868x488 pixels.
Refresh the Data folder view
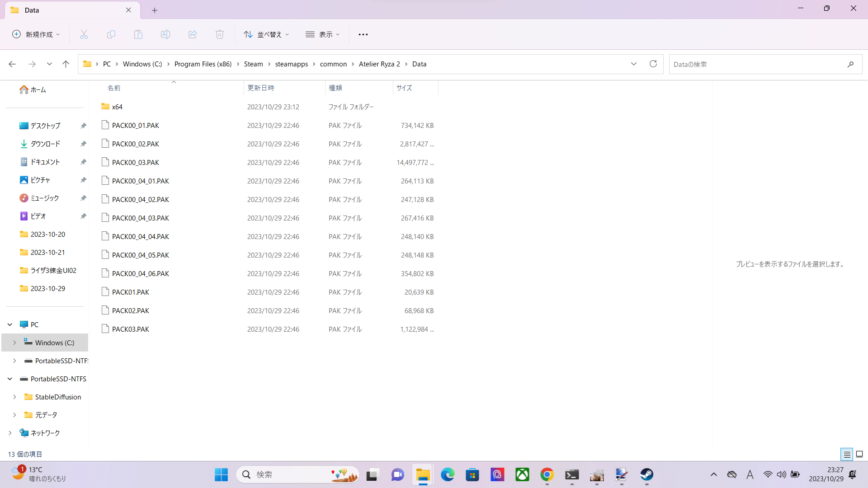[653, 64]
